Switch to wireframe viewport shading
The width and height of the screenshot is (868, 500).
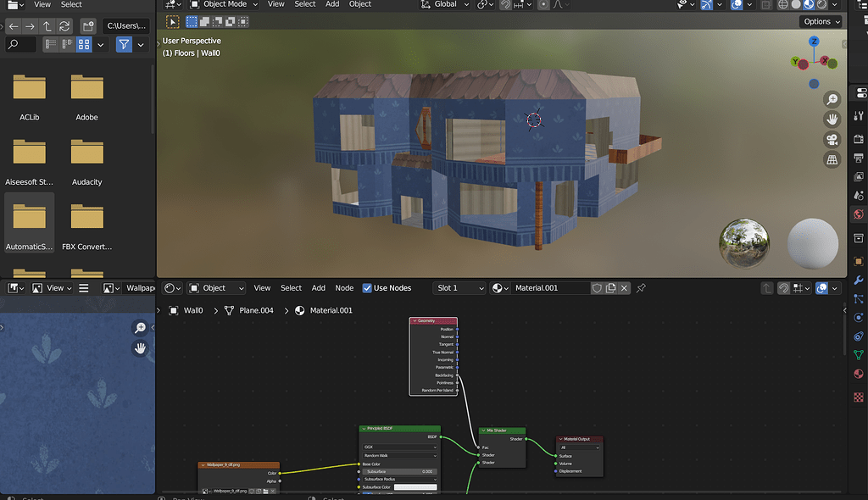pos(782,4)
